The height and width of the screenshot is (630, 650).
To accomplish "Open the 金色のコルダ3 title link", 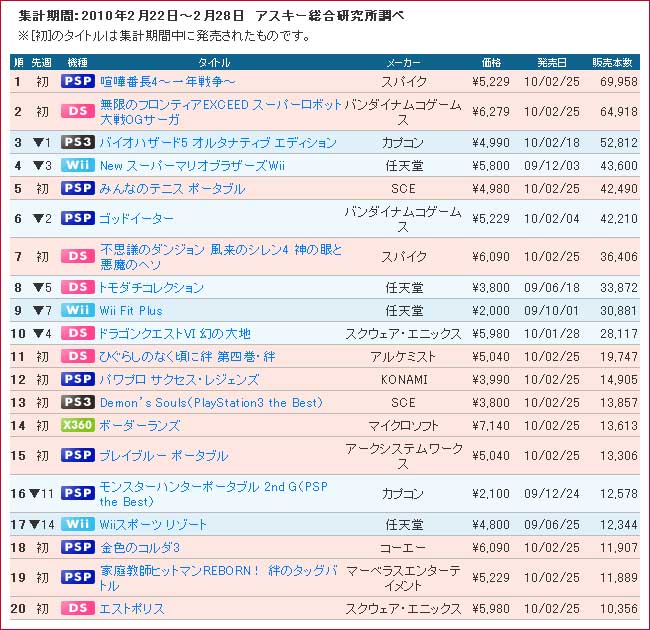I will [x=140, y=548].
